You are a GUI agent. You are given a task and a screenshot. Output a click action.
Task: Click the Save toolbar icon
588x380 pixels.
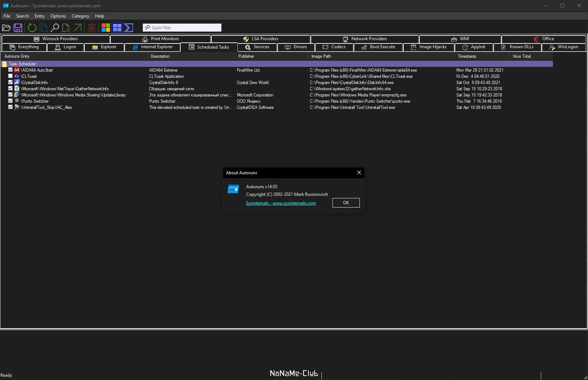point(18,28)
